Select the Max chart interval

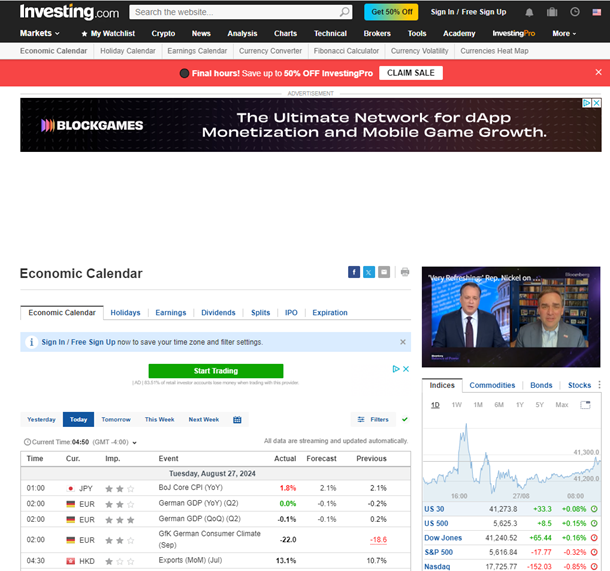[x=562, y=405]
